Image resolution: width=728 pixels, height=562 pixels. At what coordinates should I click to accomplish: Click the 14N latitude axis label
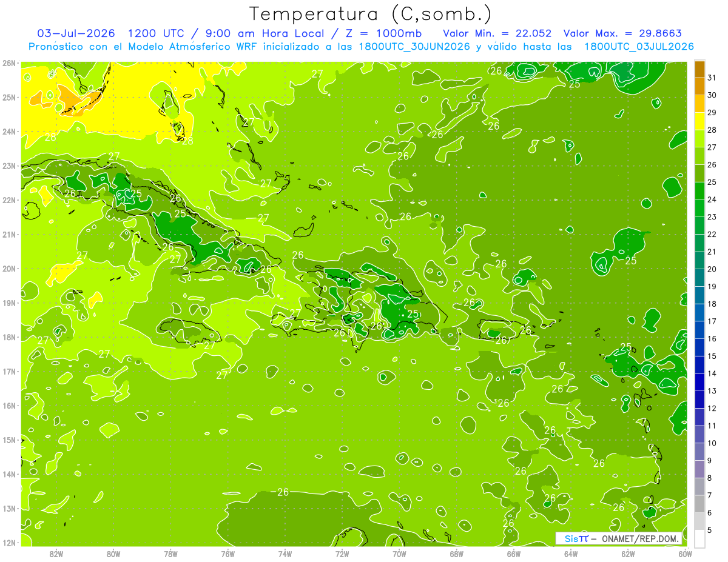tap(8, 474)
